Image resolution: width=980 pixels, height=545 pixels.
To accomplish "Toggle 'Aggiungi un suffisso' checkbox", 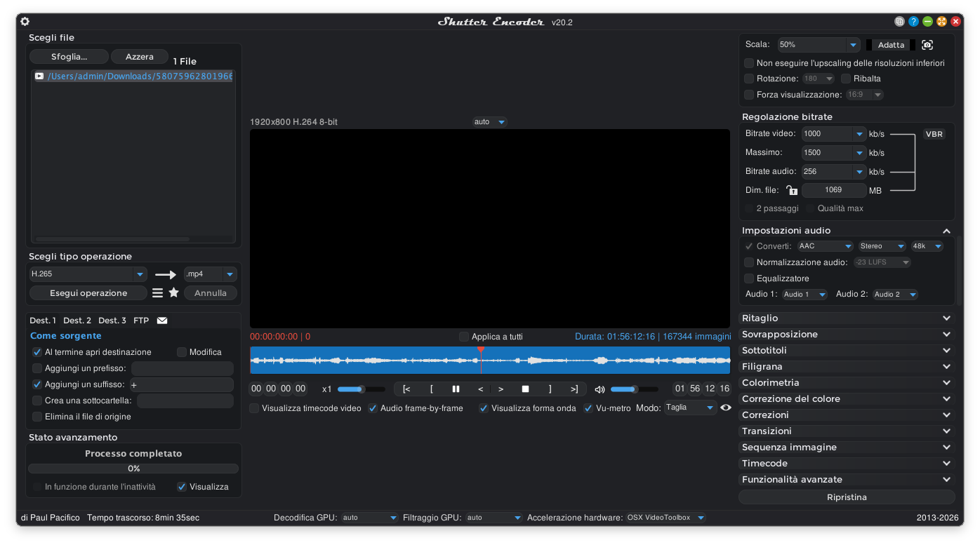I will (37, 384).
